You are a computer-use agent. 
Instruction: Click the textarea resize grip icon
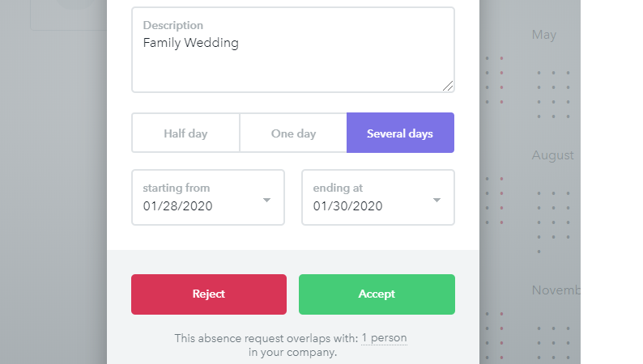(448, 86)
